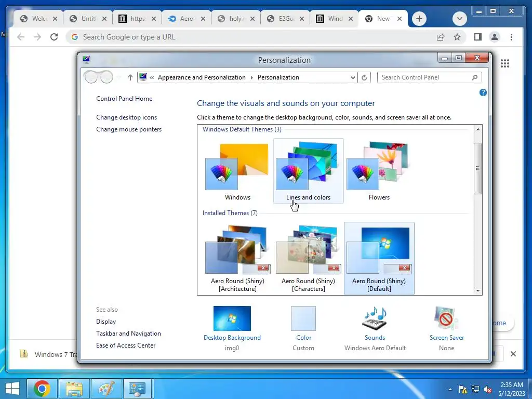Switch to the holy tab
The image size is (532, 399).
click(x=235, y=19)
